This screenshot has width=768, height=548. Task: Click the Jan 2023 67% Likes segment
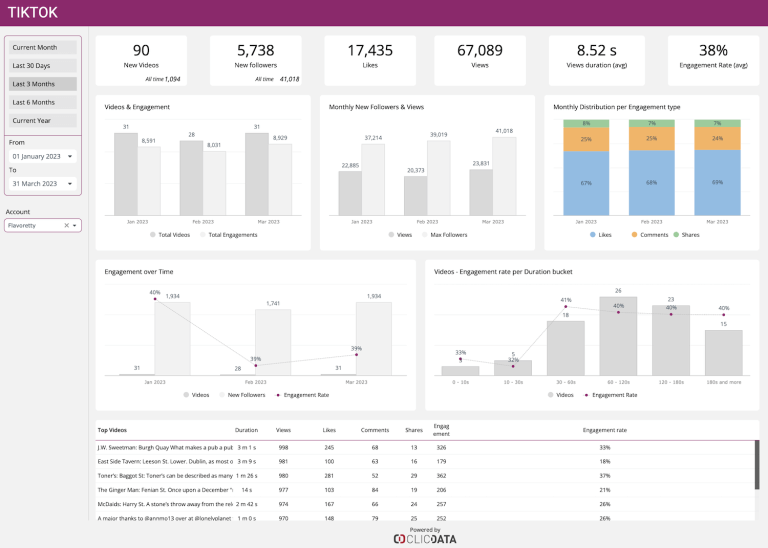click(586, 183)
